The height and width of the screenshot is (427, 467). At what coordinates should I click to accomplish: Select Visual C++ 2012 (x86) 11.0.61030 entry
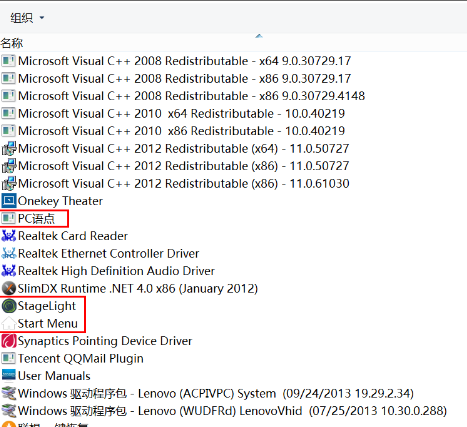pyautogui.click(x=183, y=184)
